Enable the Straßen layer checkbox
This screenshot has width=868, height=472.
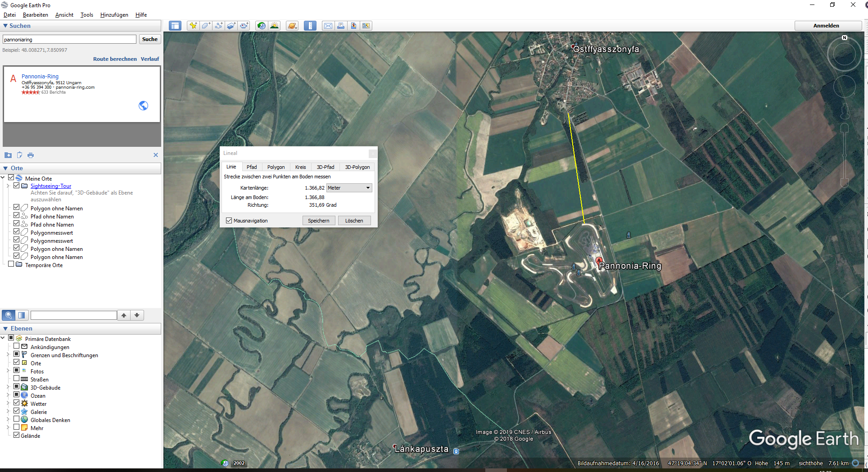coord(17,379)
